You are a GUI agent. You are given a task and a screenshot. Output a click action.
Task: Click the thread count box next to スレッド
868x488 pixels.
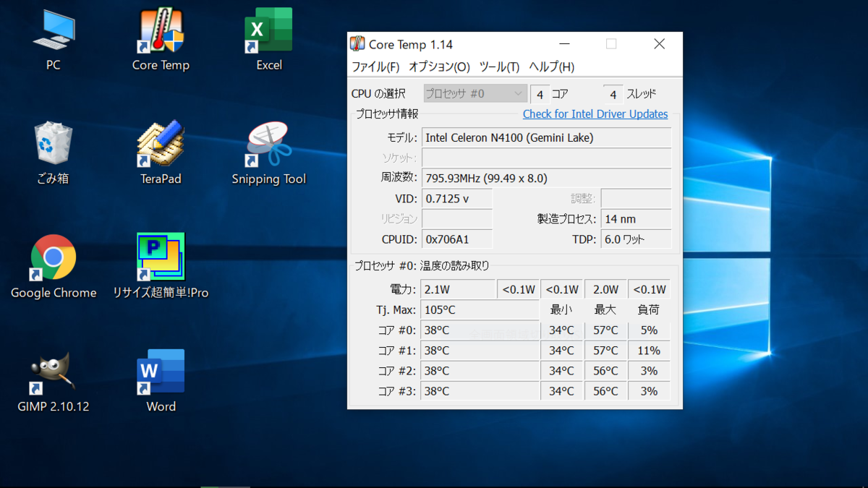click(613, 94)
